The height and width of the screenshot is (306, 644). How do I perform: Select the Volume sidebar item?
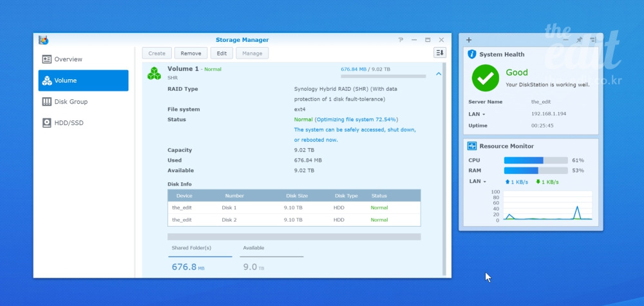[83, 81]
